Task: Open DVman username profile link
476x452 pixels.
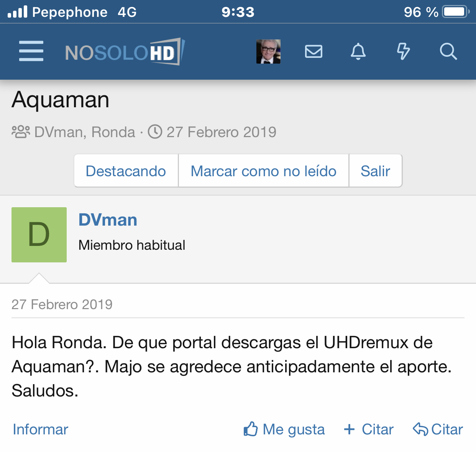Action: (108, 220)
